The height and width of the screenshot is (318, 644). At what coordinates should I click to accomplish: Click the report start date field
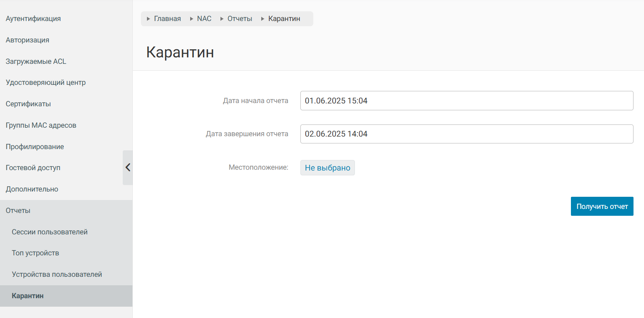pyautogui.click(x=466, y=101)
